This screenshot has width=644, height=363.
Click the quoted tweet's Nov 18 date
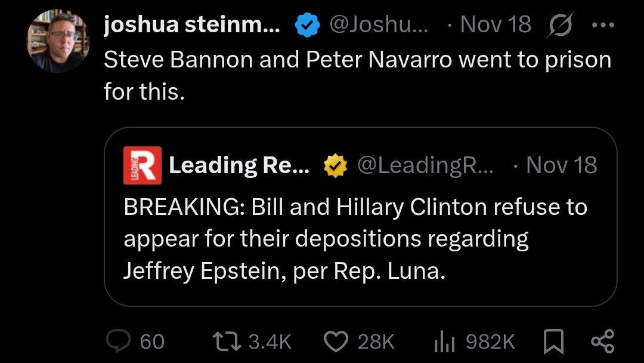[x=561, y=165]
